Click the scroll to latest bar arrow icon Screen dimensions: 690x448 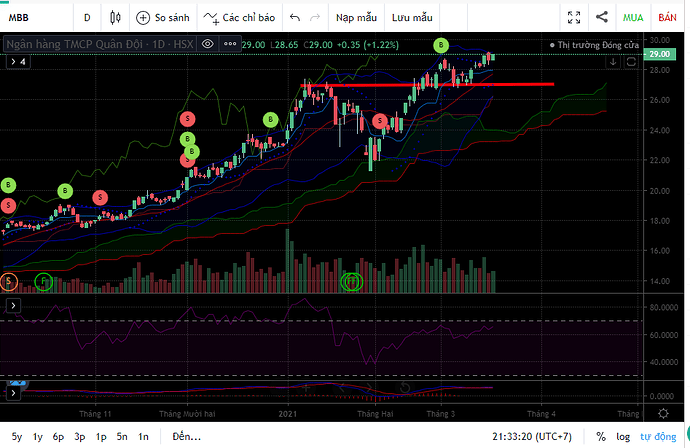(x=613, y=62)
